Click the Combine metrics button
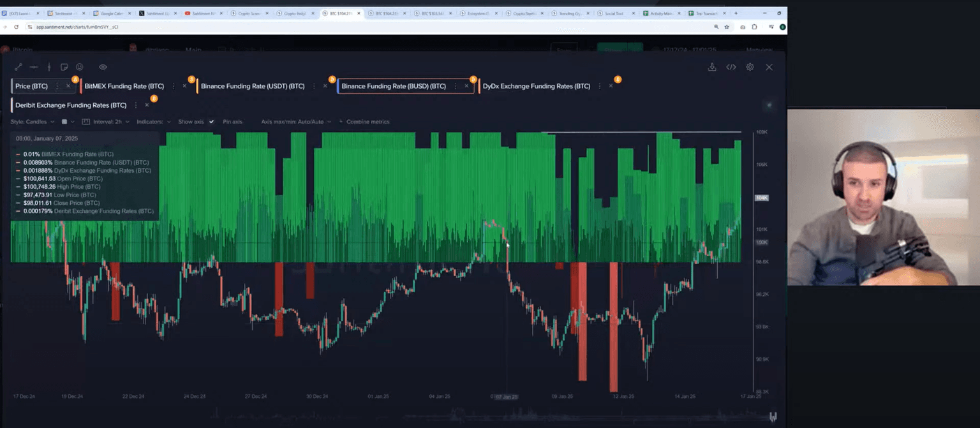 point(367,121)
